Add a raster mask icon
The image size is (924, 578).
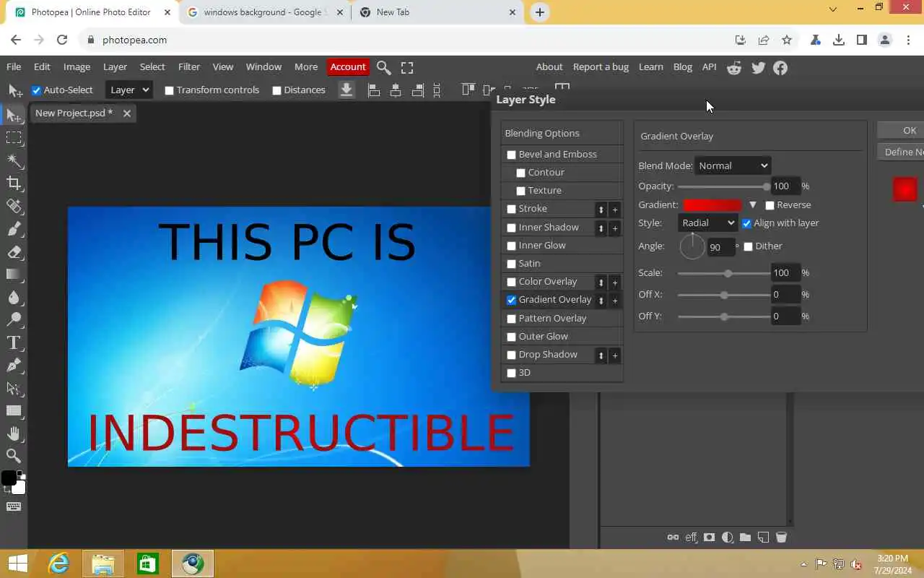pos(710,538)
